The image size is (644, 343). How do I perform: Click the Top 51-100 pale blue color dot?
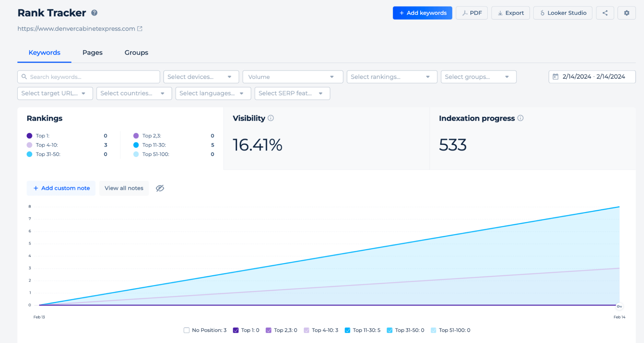coord(136,154)
